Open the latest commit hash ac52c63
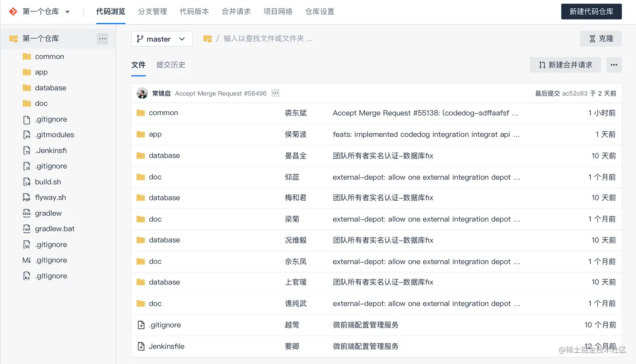The image size is (636, 364). [575, 93]
